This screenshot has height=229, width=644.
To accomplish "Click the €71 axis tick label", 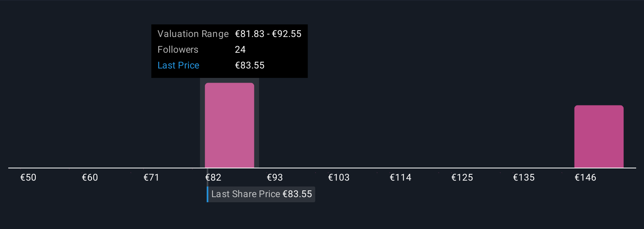I will [x=152, y=177].
